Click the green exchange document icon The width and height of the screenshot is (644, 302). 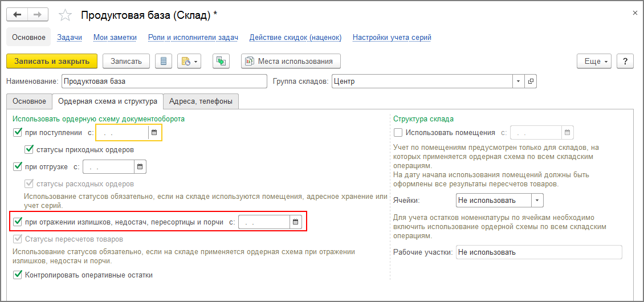coord(221,61)
